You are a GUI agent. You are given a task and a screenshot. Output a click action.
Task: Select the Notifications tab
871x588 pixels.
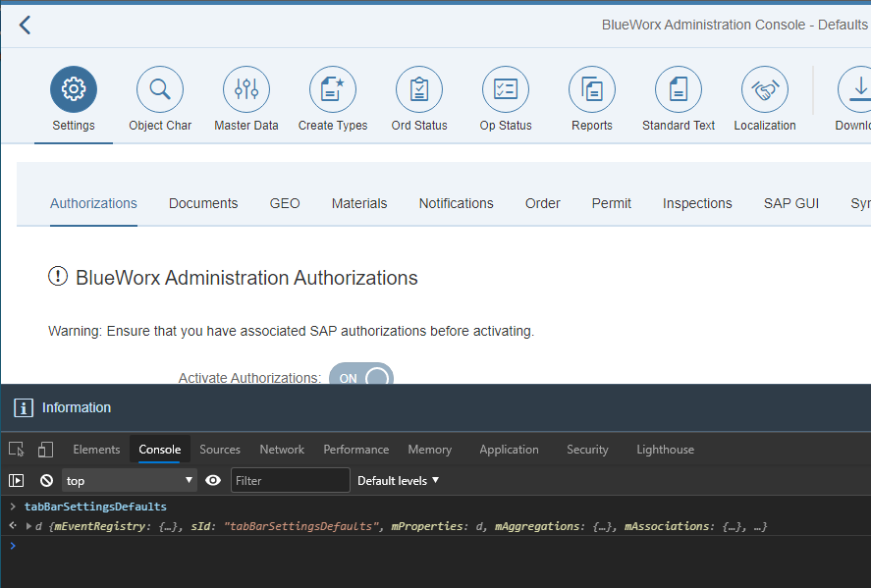click(x=456, y=204)
